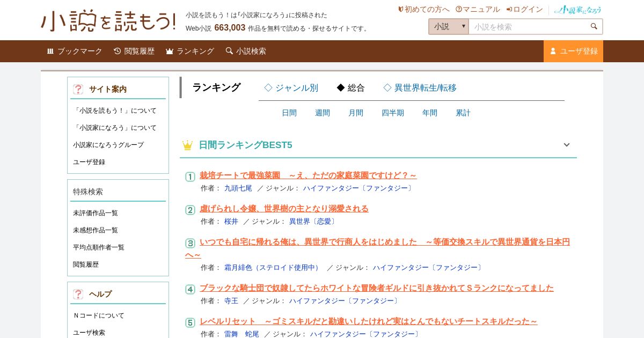The height and width of the screenshot is (338, 644).
Task: Select the 日間 period tab
Action: pyautogui.click(x=289, y=113)
